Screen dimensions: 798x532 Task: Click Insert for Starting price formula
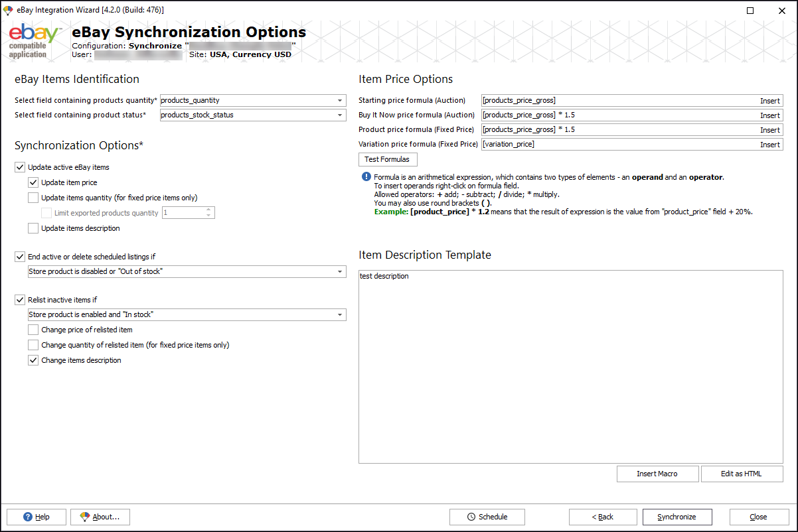point(770,101)
